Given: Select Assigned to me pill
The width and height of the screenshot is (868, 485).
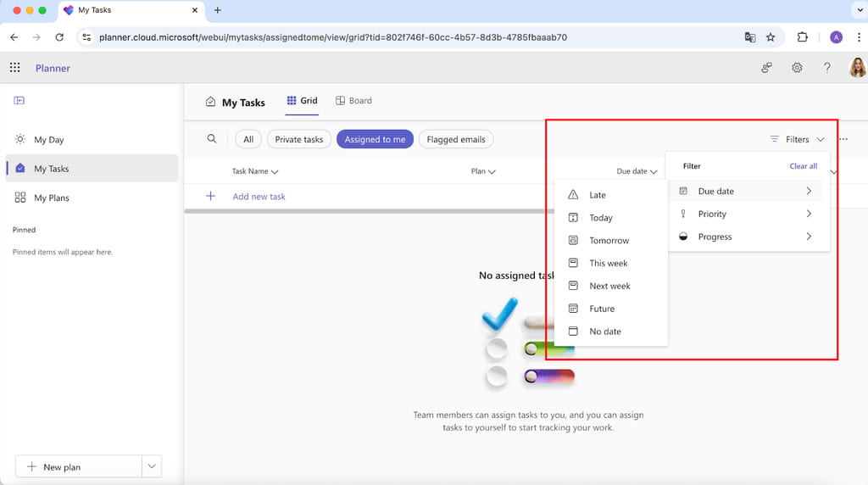Looking at the screenshot, I should tap(375, 140).
